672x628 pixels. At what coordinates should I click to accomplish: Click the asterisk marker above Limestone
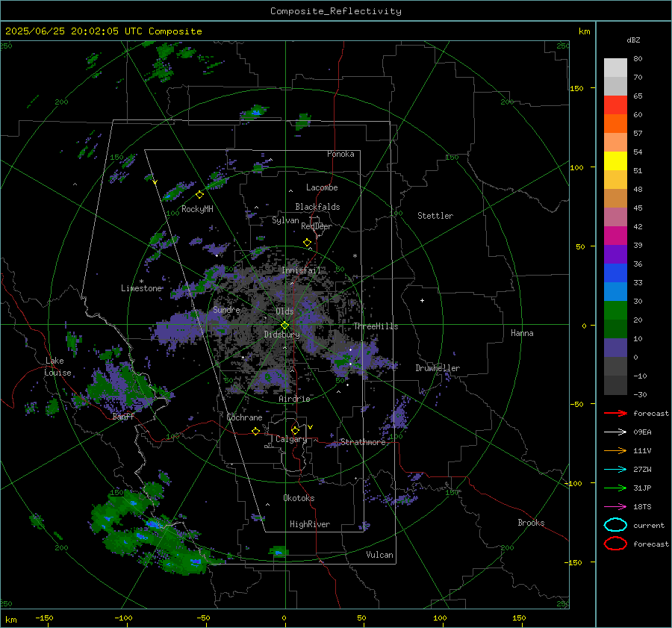[x=141, y=282]
